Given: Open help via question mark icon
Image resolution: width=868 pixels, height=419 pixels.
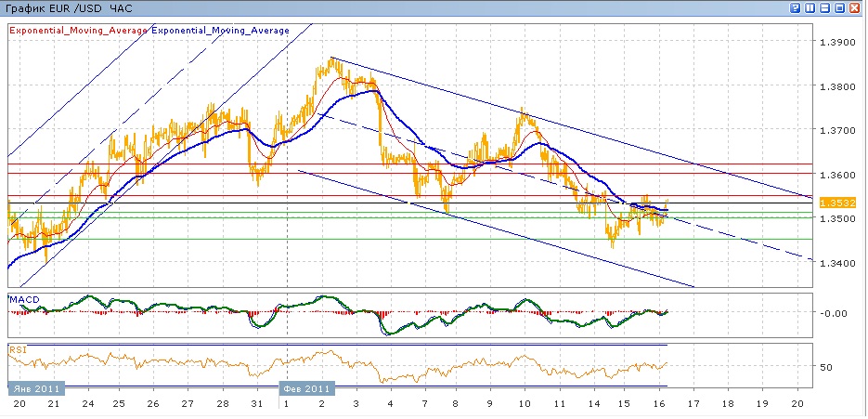Looking at the screenshot, I should click(x=796, y=7).
